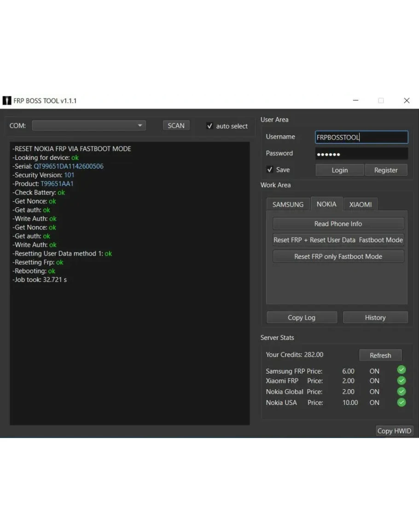The image size is (419, 532).
Task: Switch to the SAMSUNG tab
Action: click(288, 205)
